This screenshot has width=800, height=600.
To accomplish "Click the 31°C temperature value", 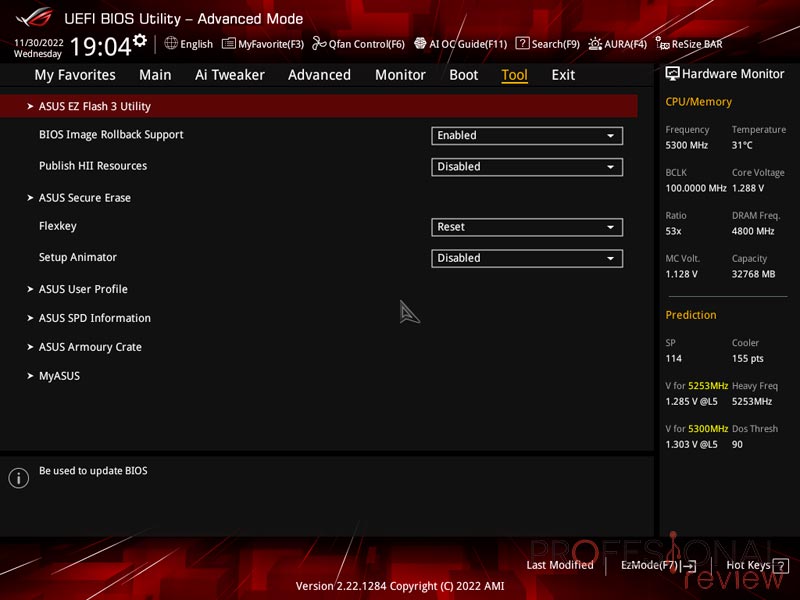I will pyautogui.click(x=742, y=145).
